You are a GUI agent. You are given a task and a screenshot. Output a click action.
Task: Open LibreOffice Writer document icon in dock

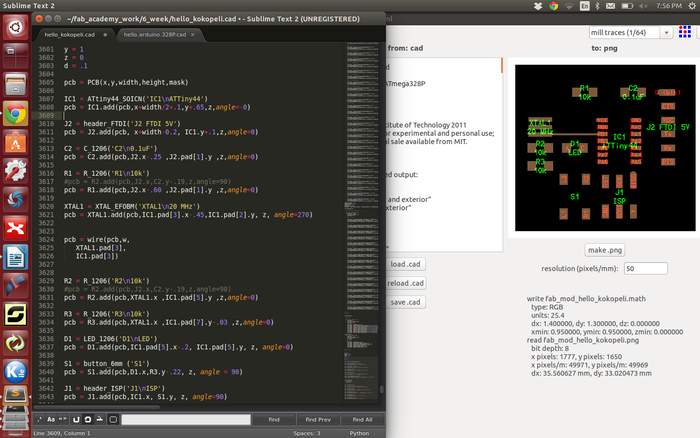click(16, 258)
